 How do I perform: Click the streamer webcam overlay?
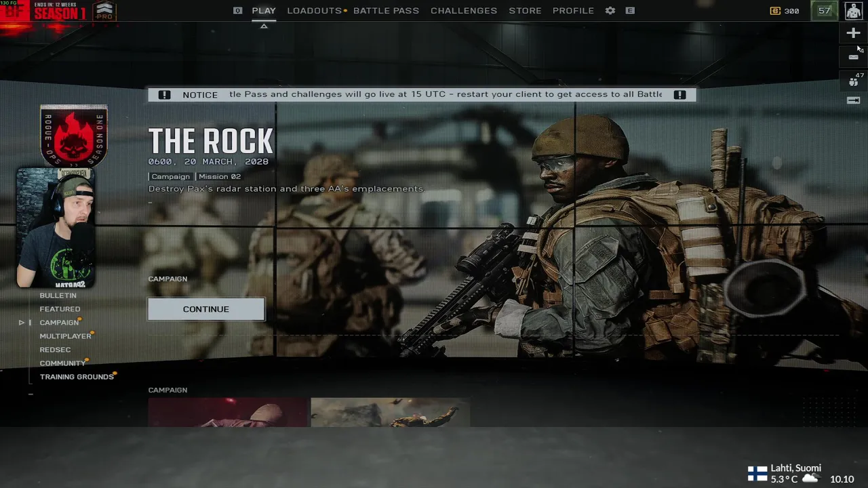(x=56, y=228)
